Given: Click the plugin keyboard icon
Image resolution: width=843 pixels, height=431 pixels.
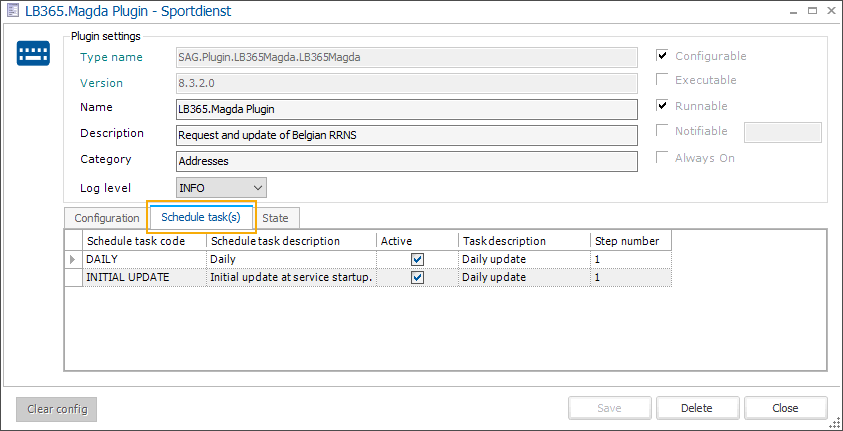Looking at the screenshot, I should pos(33,54).
